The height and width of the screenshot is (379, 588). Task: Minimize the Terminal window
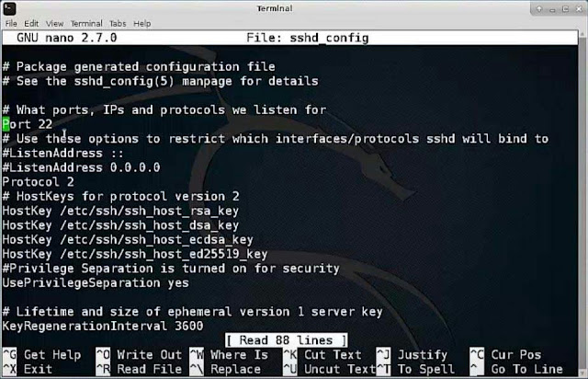(552, 9)
